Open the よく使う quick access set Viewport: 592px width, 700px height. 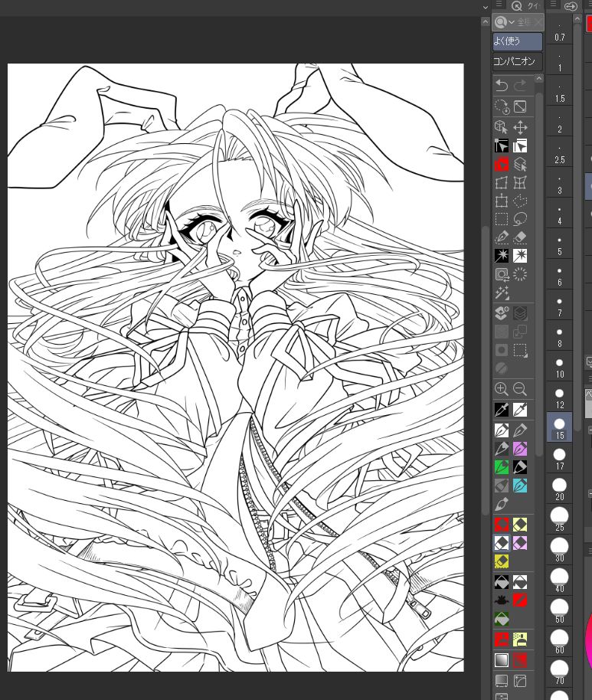click(x=518, y=41)
